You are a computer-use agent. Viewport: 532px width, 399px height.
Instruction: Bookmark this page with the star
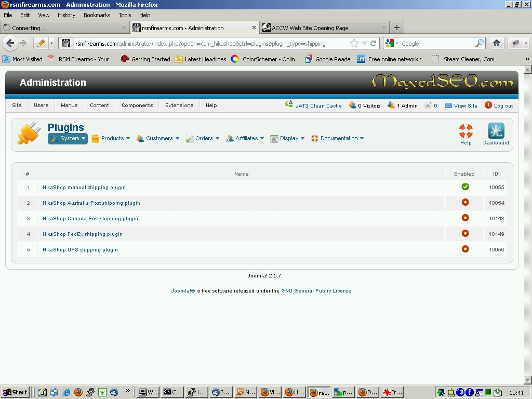(x=354, y=44)
